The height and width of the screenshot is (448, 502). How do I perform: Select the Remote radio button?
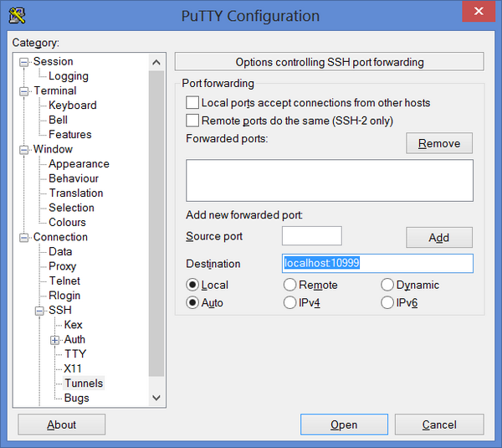tap(289, 285)
